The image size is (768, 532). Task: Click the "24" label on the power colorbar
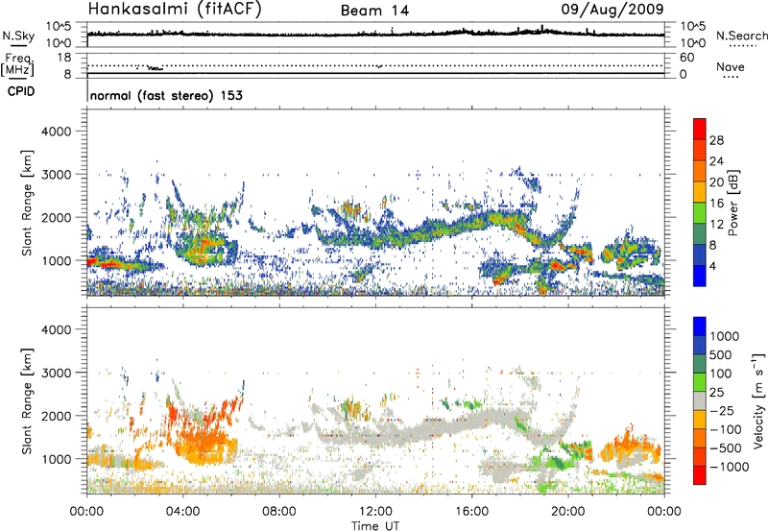point(716,161)
